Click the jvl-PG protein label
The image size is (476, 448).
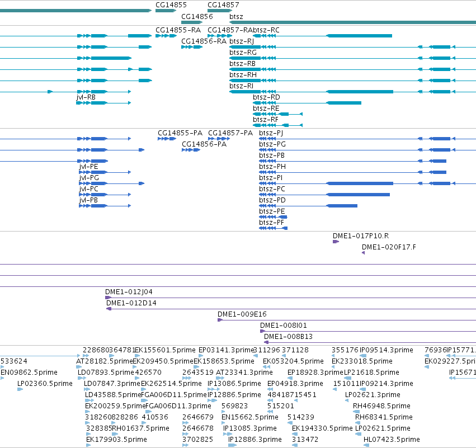(89, 178)
